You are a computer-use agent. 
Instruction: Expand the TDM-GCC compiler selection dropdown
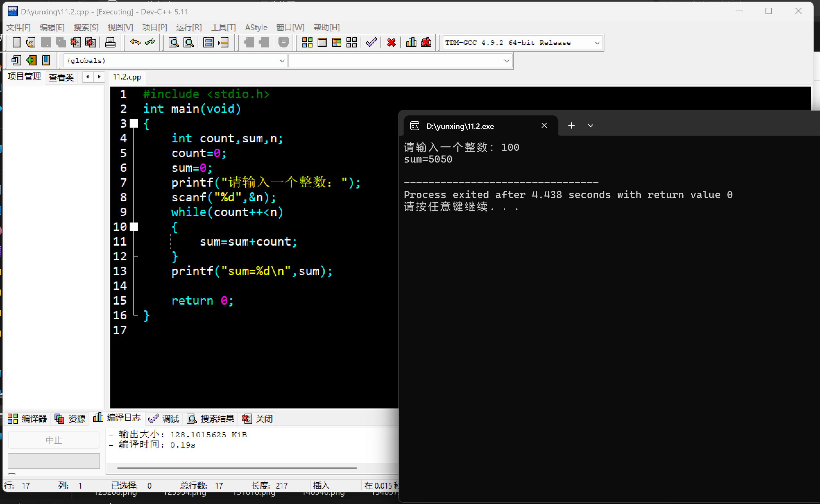click(x=597, y=43)
